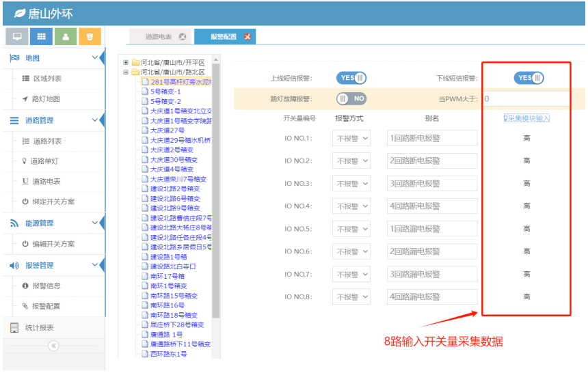Close the 报警配置 tab using red X

[x=248, y=37]
